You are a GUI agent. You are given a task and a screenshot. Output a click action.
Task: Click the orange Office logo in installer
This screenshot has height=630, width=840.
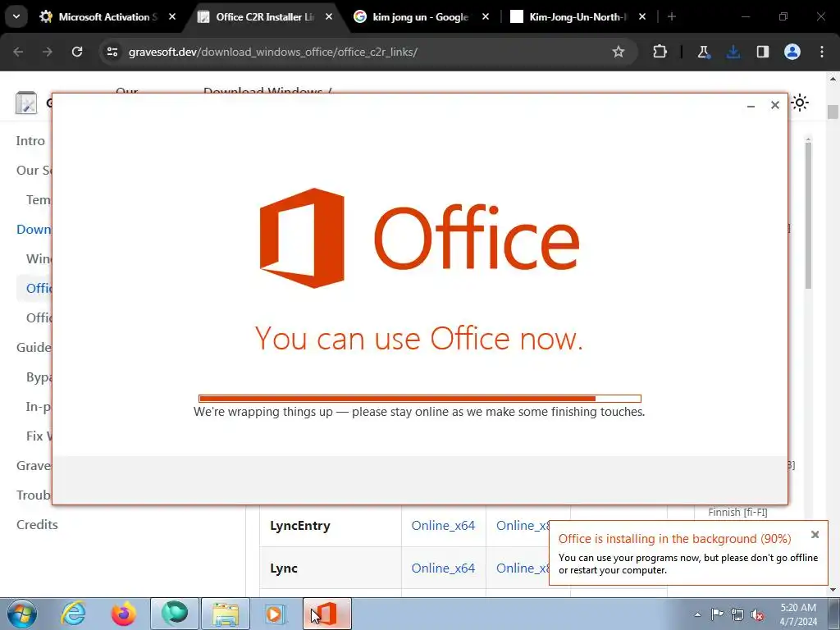point(302,238)
